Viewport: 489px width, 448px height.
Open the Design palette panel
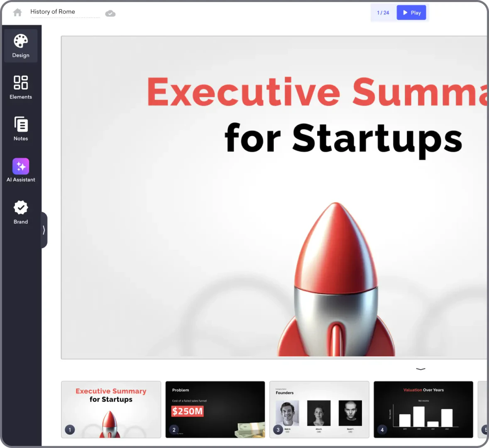[21, 46]
